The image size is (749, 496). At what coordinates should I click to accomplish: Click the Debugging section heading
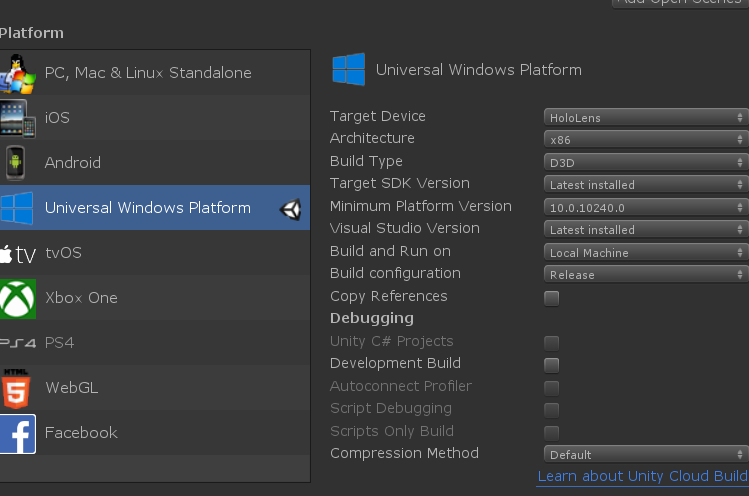pos(372,319)
